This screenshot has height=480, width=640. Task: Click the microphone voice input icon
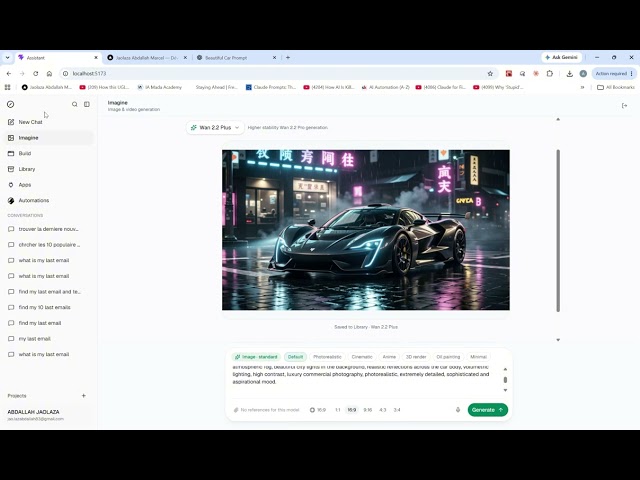coord(458,410)
